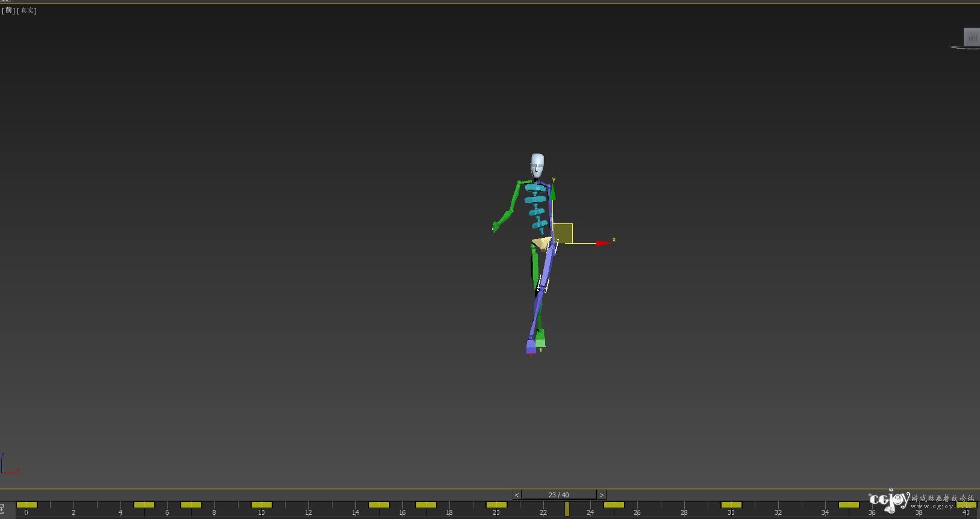Select the biped head bone
980x519 pixels.
click(x=537, y=164)
